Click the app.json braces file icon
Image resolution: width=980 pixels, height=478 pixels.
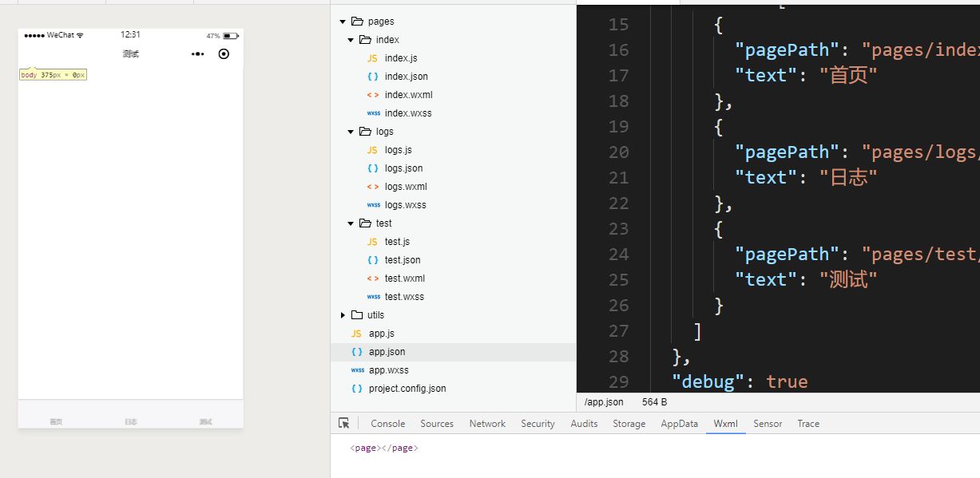[356, 352]
